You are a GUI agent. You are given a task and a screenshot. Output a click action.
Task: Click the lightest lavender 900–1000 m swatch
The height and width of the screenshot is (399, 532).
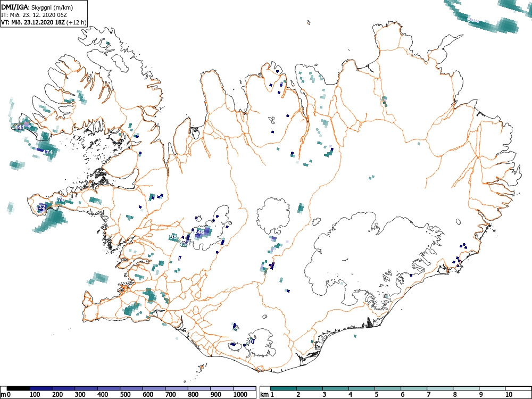click(x=222, y=388)
